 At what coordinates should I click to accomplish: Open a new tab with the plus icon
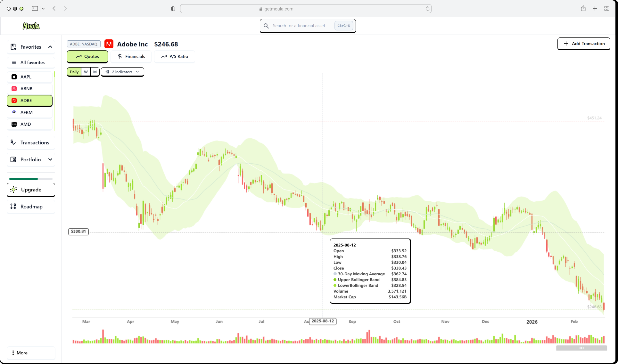pos(595,9)
